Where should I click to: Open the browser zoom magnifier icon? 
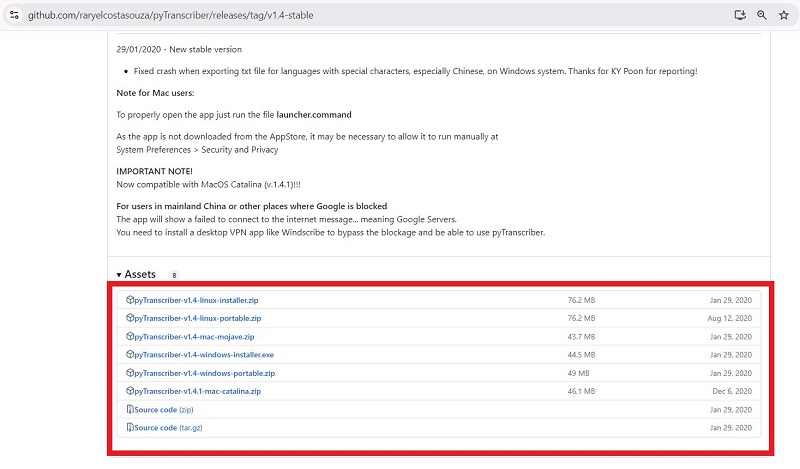[762, 16]
